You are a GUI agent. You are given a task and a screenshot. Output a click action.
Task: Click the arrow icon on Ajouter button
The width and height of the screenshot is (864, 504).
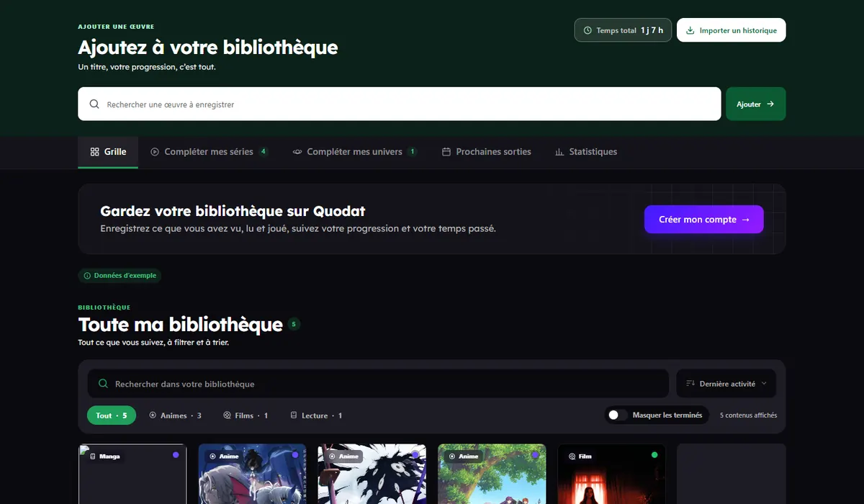[770, 104]
